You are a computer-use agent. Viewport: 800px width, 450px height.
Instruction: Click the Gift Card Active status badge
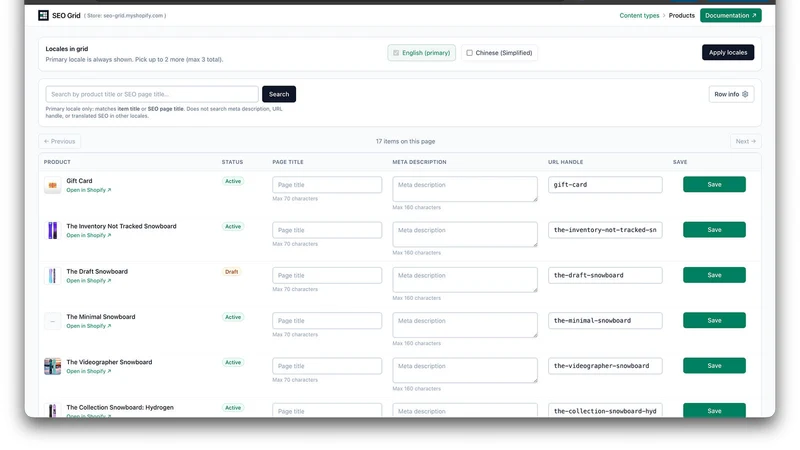tap(233, 181)
